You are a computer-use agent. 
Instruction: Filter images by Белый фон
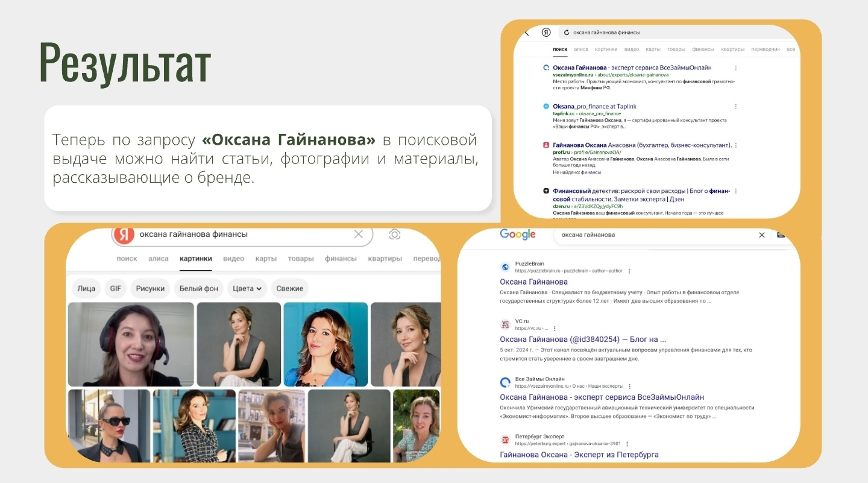(198, 288)
